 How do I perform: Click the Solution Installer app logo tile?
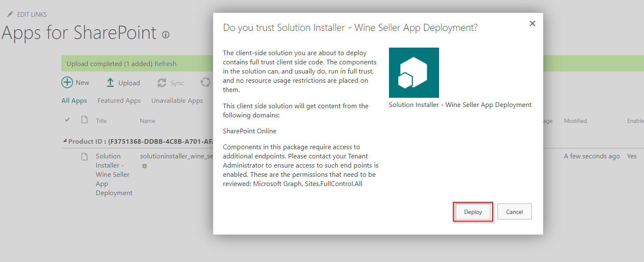point(414,73)
